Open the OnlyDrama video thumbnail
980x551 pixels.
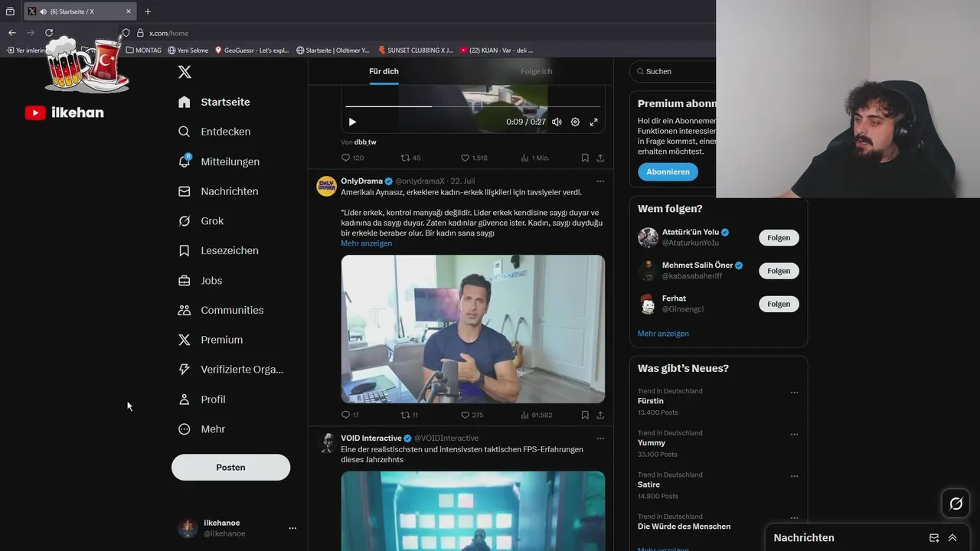(472, 329)
